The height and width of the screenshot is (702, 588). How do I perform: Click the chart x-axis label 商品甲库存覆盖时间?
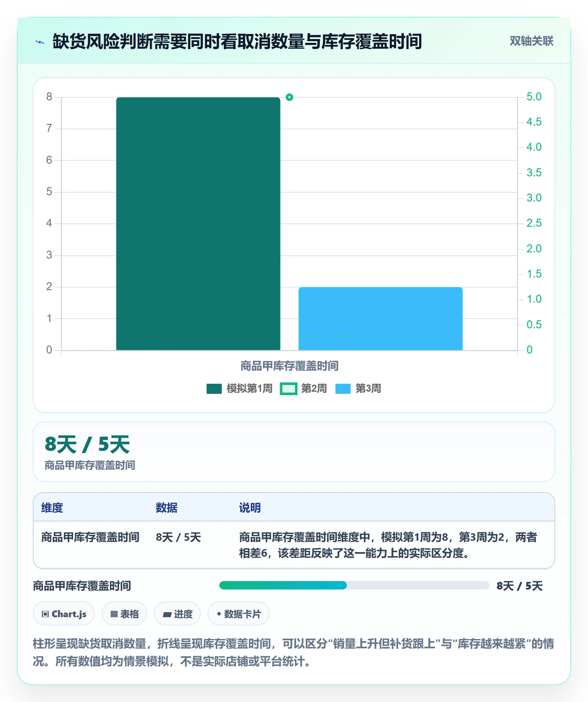coord(289,366)
